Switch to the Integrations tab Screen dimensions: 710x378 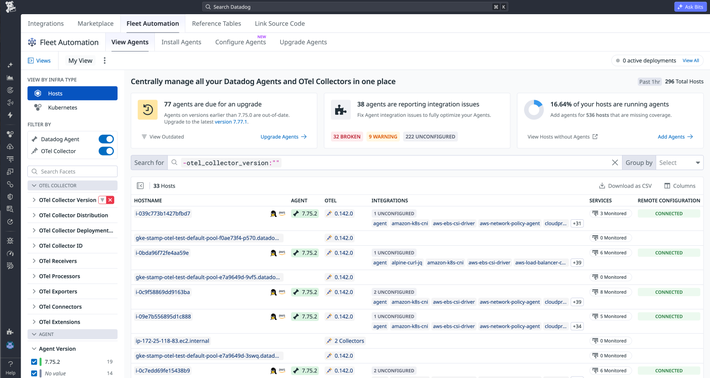[46, 24]
